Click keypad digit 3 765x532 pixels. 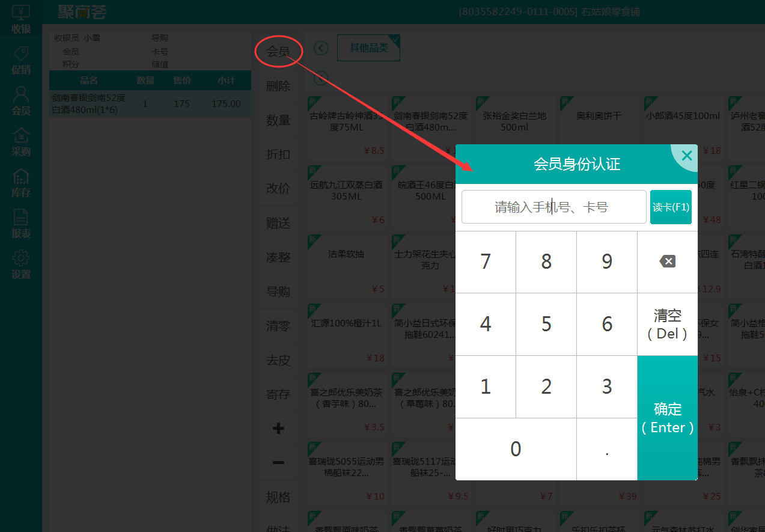click(607, 387)
